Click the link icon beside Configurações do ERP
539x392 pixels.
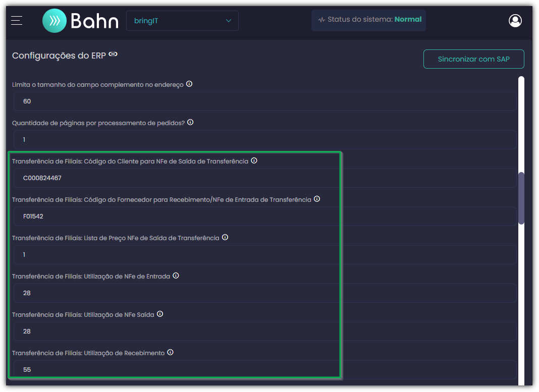pos(113,54)
